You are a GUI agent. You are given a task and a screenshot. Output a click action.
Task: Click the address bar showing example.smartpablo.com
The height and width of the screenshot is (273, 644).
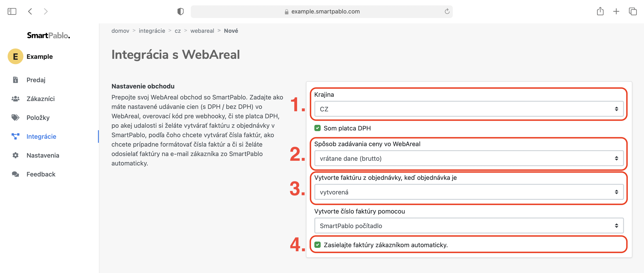322,12
